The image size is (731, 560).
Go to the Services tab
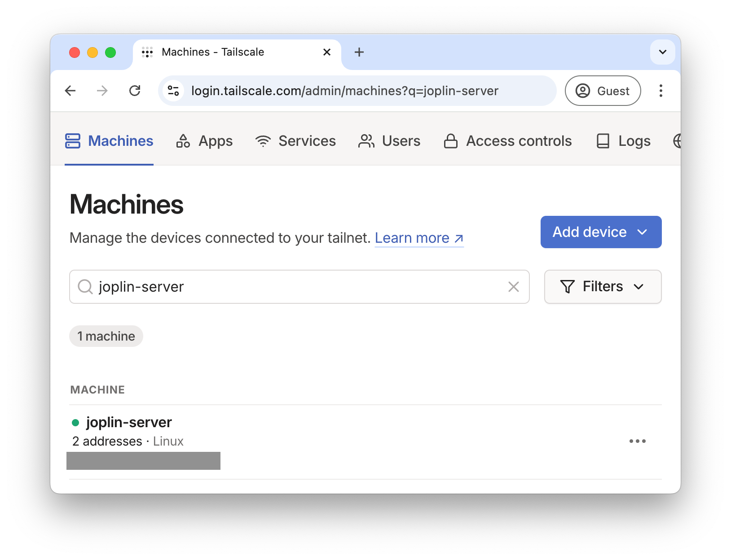[x=295, y=141]
